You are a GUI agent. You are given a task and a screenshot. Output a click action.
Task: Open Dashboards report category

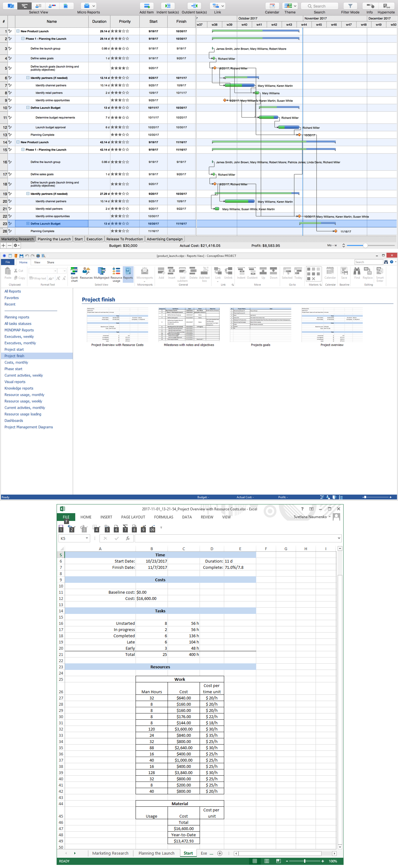[14, 420]
